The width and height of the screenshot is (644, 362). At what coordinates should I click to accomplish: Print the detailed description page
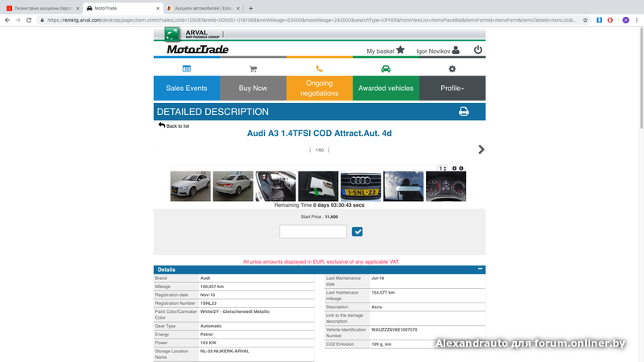click(464, 111)
